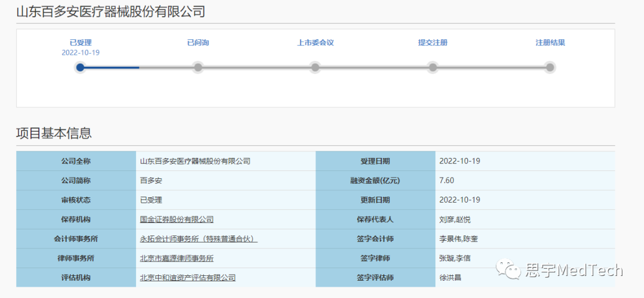The height and width of the screenshot is (298, 644).
Task: Click the 公司简称 label cell
Action: (76, 181)
